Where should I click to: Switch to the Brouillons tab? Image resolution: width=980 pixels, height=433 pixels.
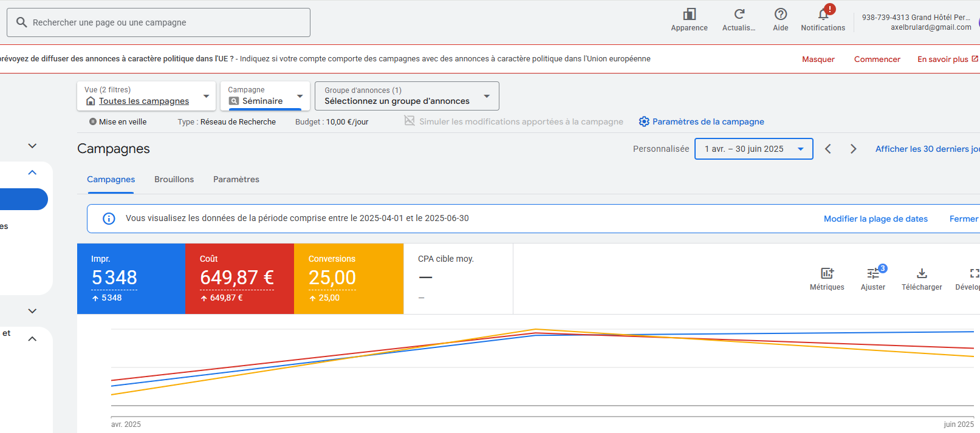point(174,179)
